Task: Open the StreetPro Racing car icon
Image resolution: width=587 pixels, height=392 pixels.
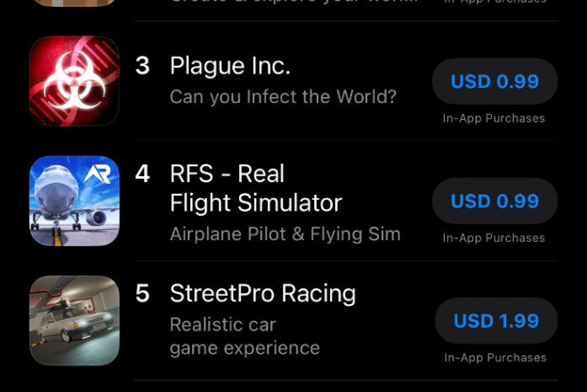Action: point(75,321)
